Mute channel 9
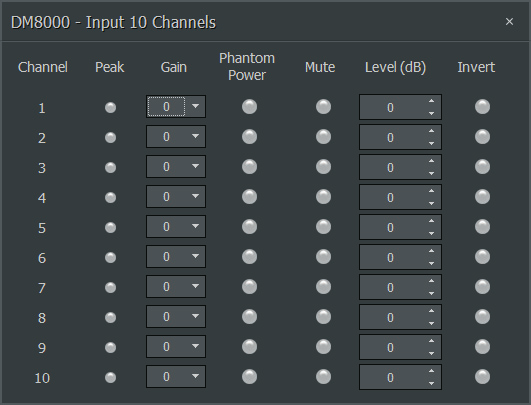 coord(323,346)
